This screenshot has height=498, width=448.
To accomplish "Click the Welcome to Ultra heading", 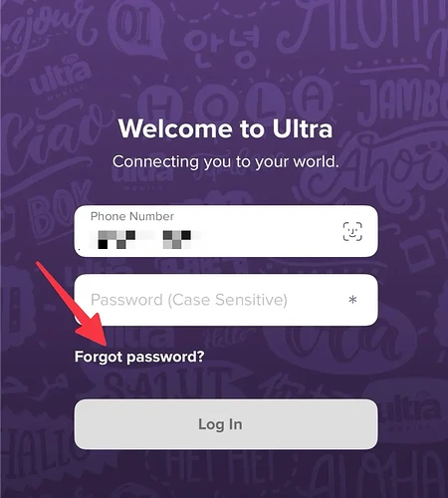I will point(225,128).
